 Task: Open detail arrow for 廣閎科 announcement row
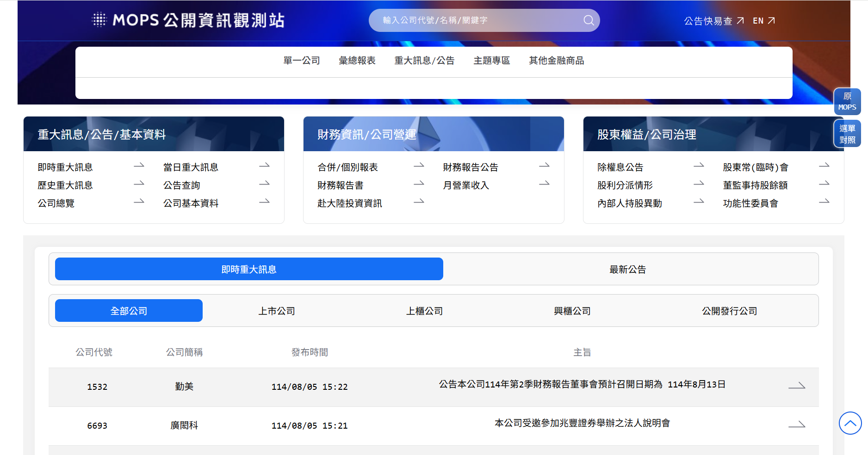(797, 424)
